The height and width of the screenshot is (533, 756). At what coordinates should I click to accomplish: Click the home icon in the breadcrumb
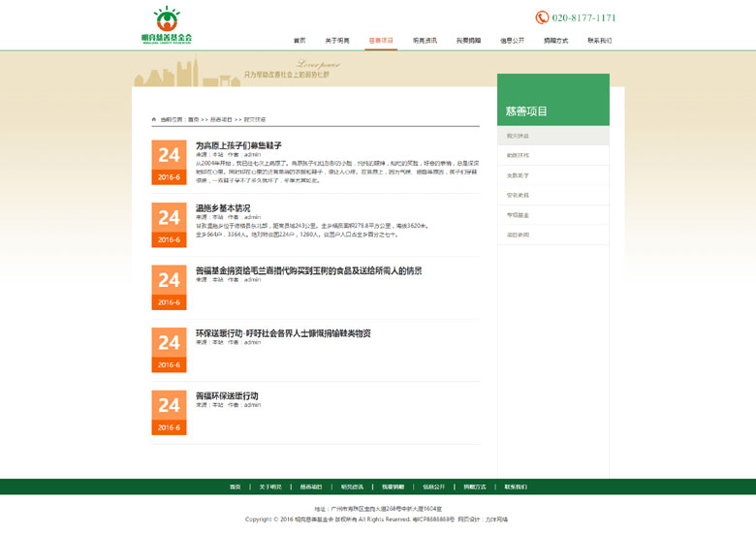click(x=154, y=119)
